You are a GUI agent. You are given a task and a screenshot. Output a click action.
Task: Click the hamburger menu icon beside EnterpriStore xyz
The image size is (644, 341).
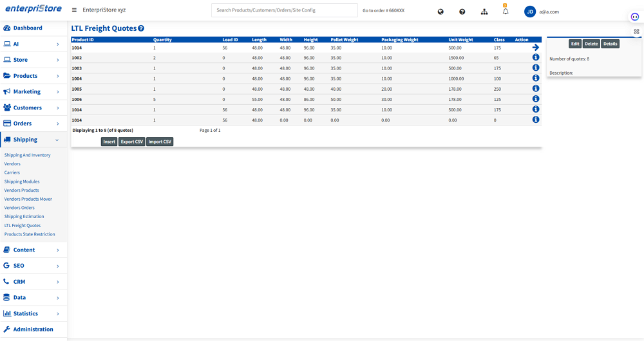click(x=74, y=10)
